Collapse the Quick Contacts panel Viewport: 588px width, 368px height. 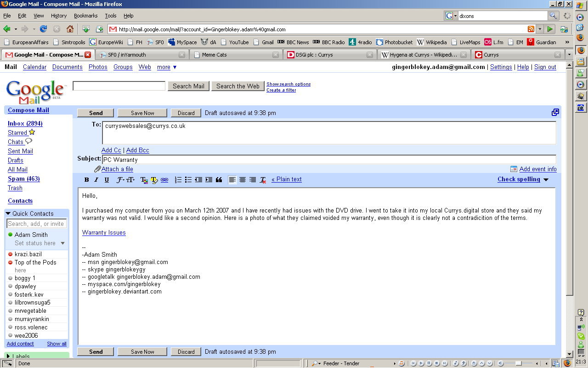(x=8, y=213)
